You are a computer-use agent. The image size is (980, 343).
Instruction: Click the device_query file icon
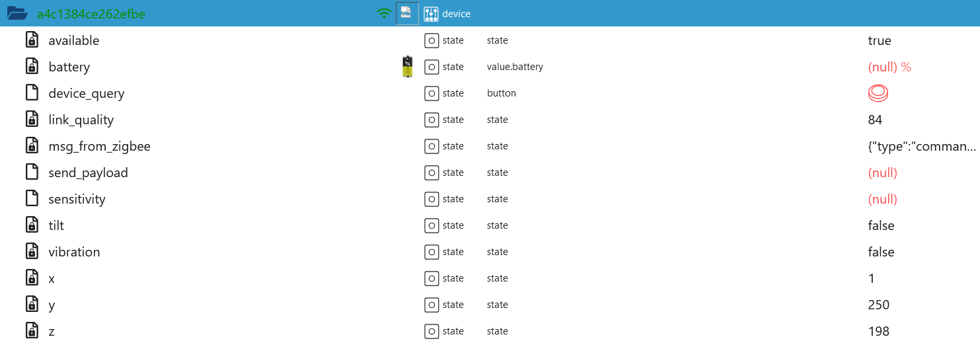point(32,93)
